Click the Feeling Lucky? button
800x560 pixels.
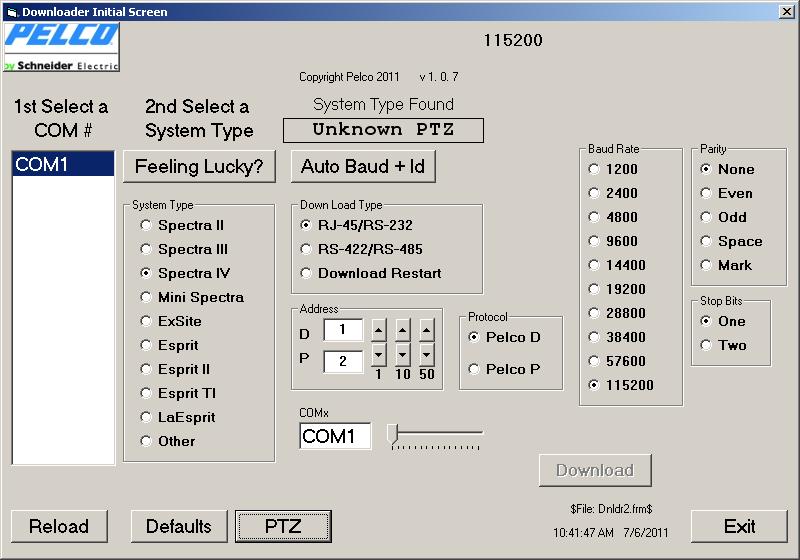199,166
